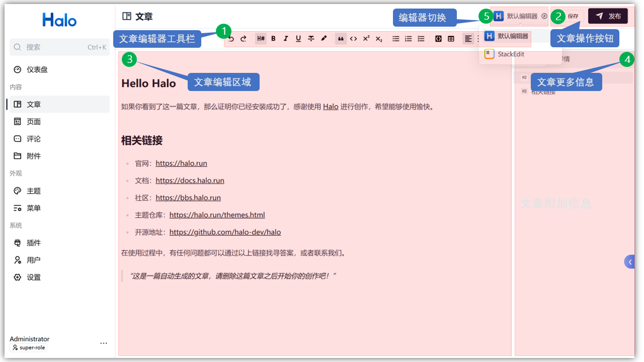Viewport: 644px width, 362px height.
Task: Click the 文章 page title at top
Action: [144, 17]
